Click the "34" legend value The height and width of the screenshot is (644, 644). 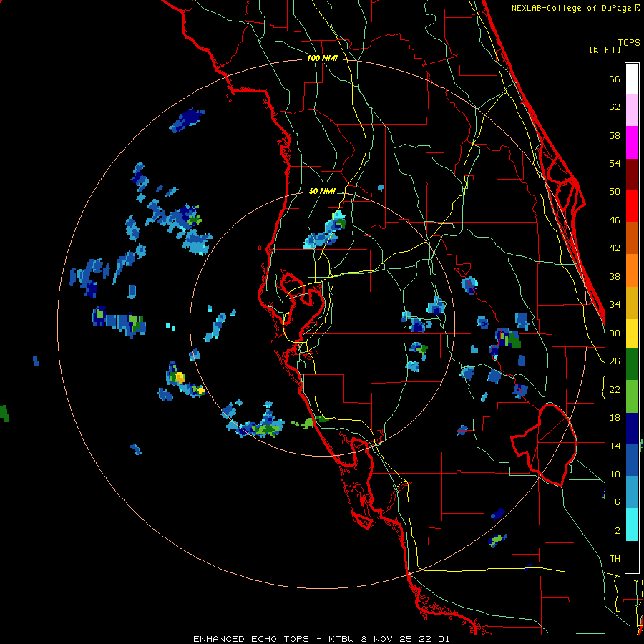click(615, 305)
